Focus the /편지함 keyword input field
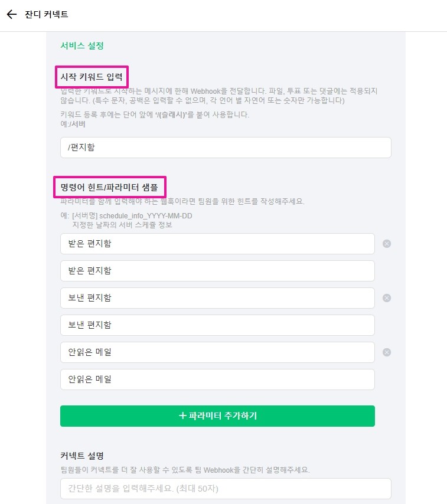 coord(226,148)
